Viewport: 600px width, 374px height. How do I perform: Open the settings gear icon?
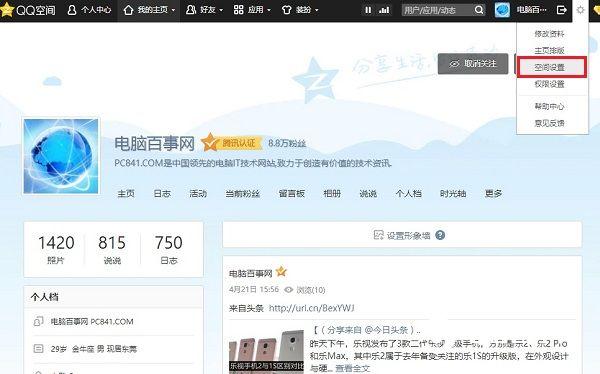point(580,10)
